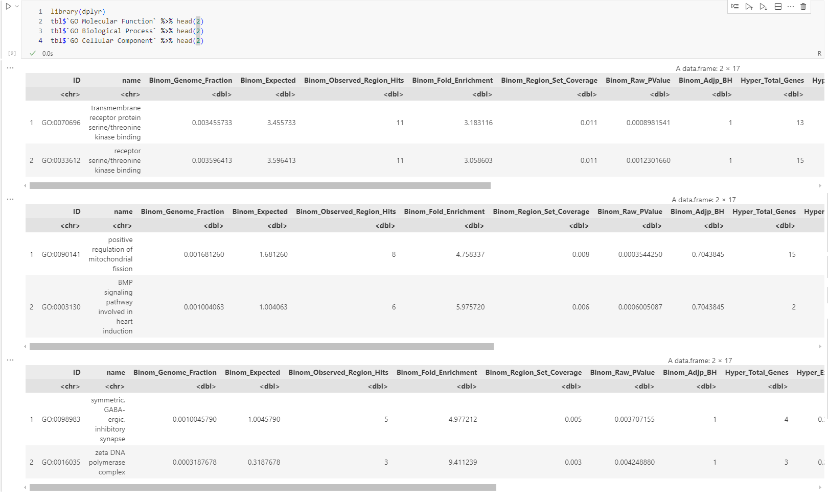Viewport: 828px width, 504px height.
Task: Click third table's horizontal scrollbar thumb
Action: click(263, 488)
